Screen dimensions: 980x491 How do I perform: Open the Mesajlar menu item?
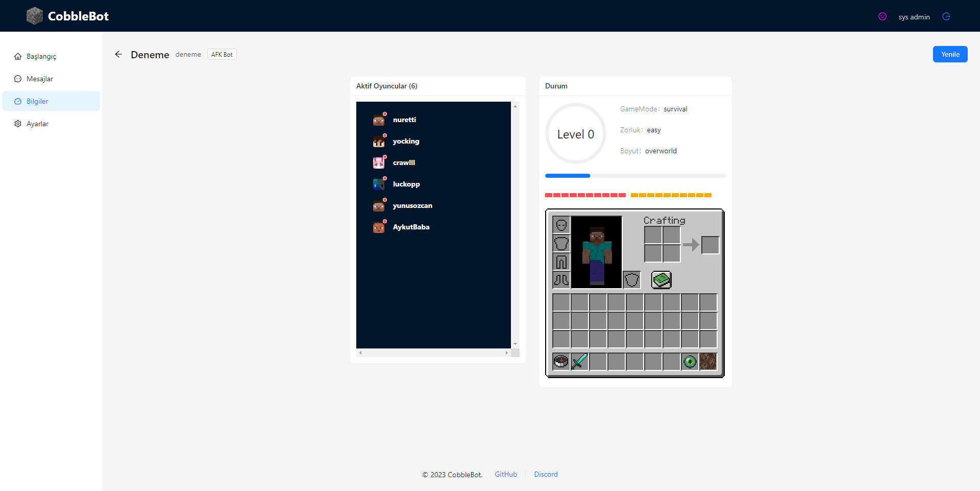(x=51, y=79)
